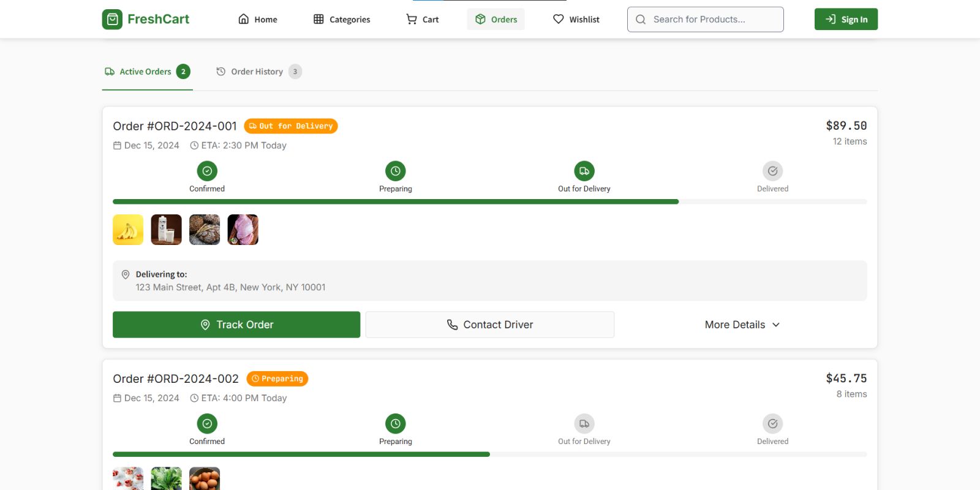The image size is (980, 490).
Task: Open the strawberries thumbnail in order ORD-2024-002
Action: click(x=128, y=479)
